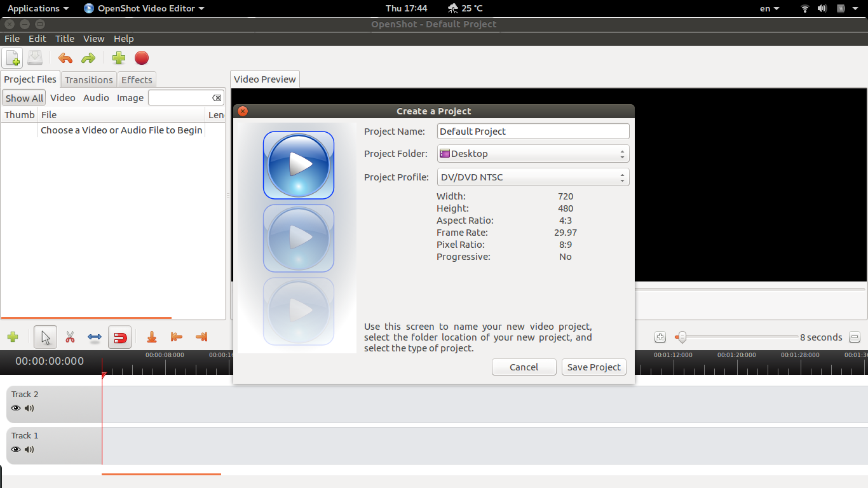868x488 pixels.
Task: Open the Wi-Fi network indicator
Action: pos(805,8)
